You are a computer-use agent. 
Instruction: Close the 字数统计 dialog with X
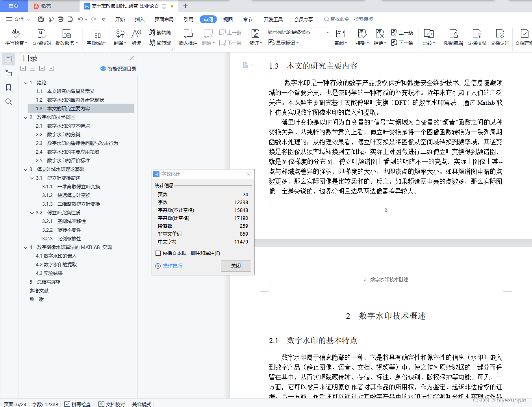pyautogui.click(x=248, y=174)
